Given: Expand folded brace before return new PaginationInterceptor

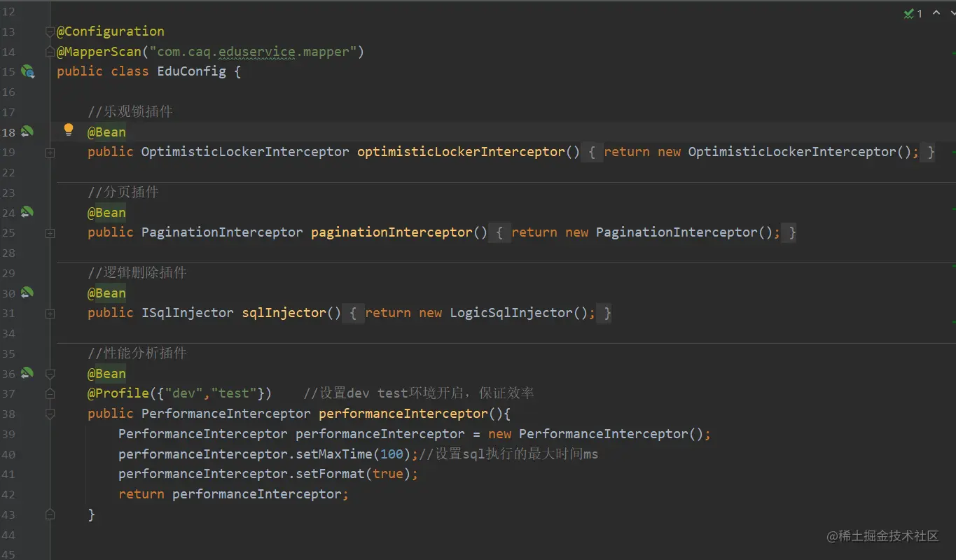Looking at the screenshot, I should (x=499, y=232).
